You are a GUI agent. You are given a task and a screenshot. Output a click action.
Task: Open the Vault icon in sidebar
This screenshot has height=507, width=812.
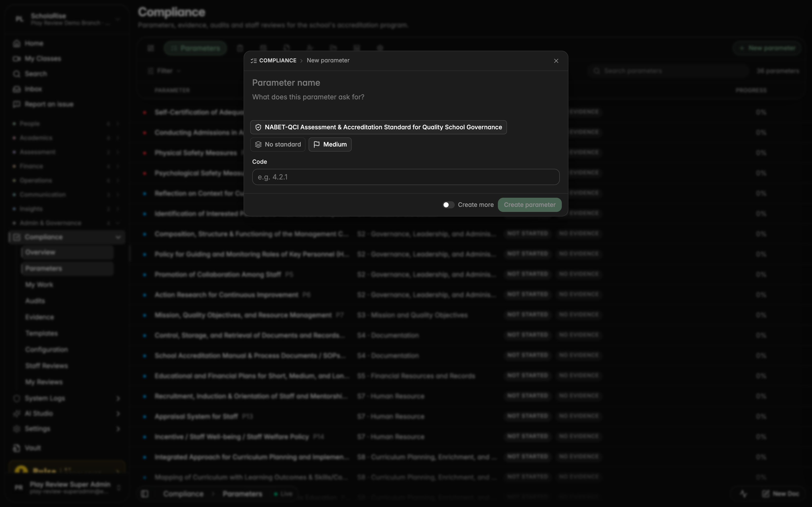[16, 448]
